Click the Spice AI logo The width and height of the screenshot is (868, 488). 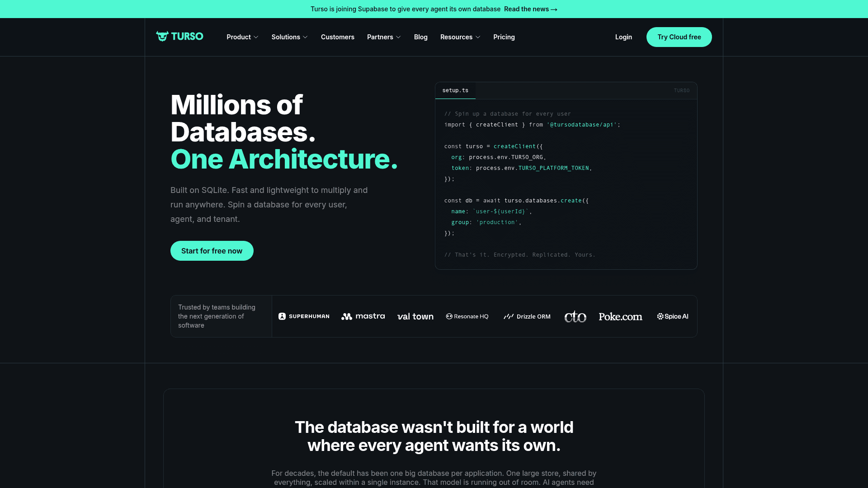coord(673,316)
